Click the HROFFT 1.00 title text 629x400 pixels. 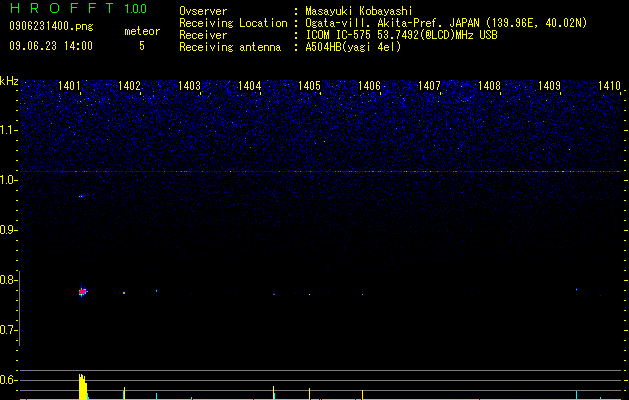(x=78, y=8)
